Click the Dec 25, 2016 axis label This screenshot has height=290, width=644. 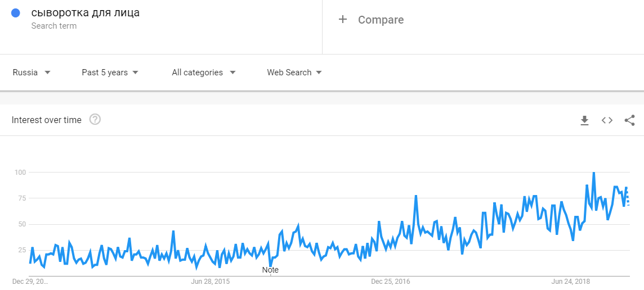click(391, 281)
